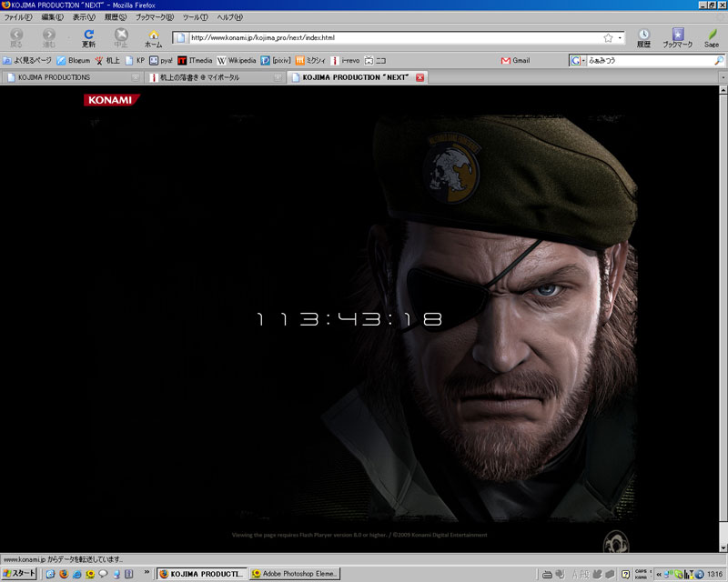Open the Bookmarks (ブックマーク) toolbar button

pyautogui.click(x=677, y=38)
